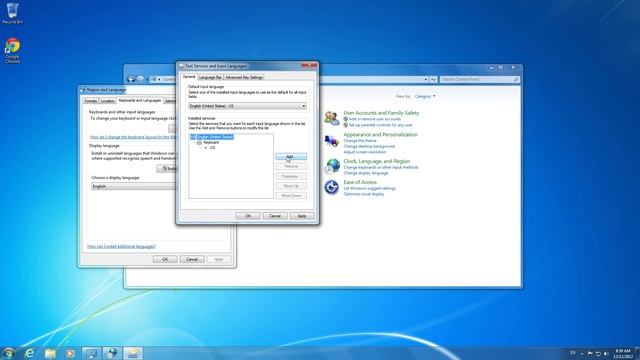
Task: Open Windows Explorer folder icon on taskbar
Action: (50, 353)
